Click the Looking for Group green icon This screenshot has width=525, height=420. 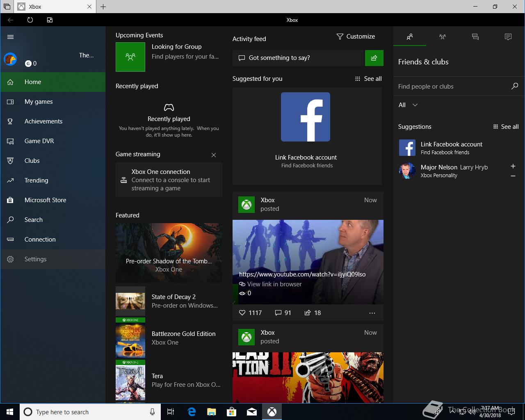pyautogui.click(x=130, y=57)
